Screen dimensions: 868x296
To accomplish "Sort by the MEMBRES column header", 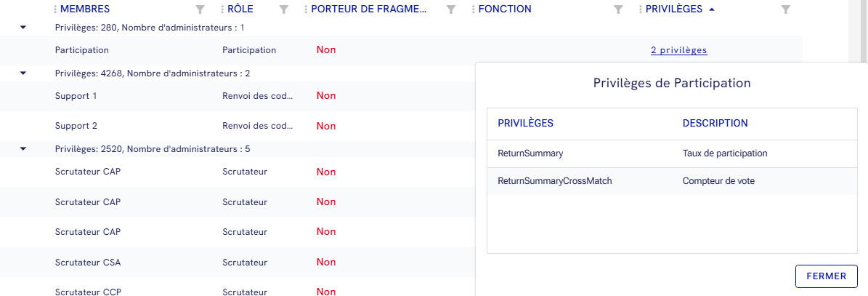I will coord(85,9).
